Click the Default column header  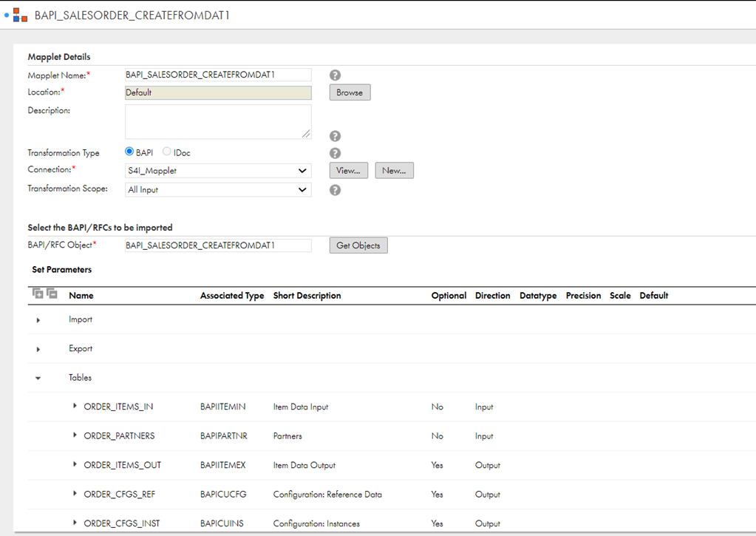coord(654,296)
